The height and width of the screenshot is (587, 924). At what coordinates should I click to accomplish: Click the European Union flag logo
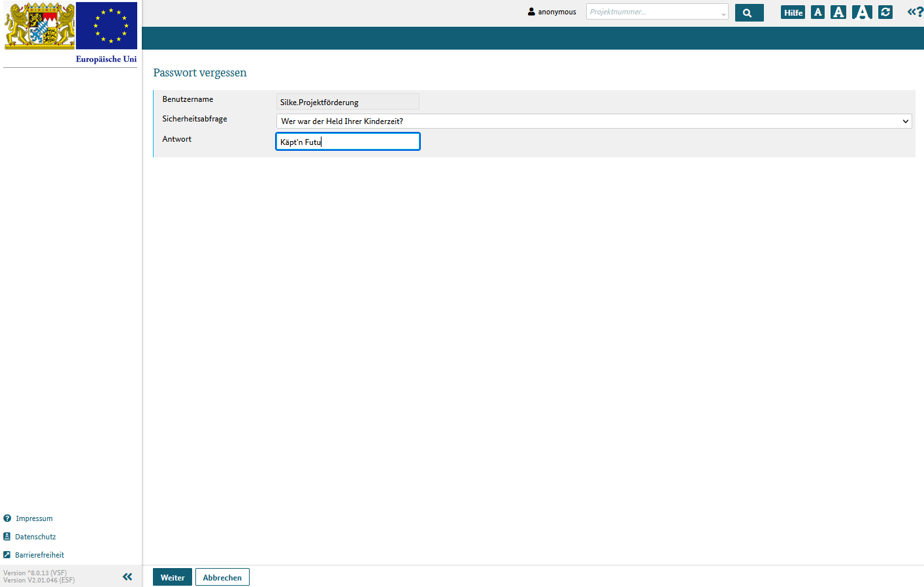tap(107, 25)
